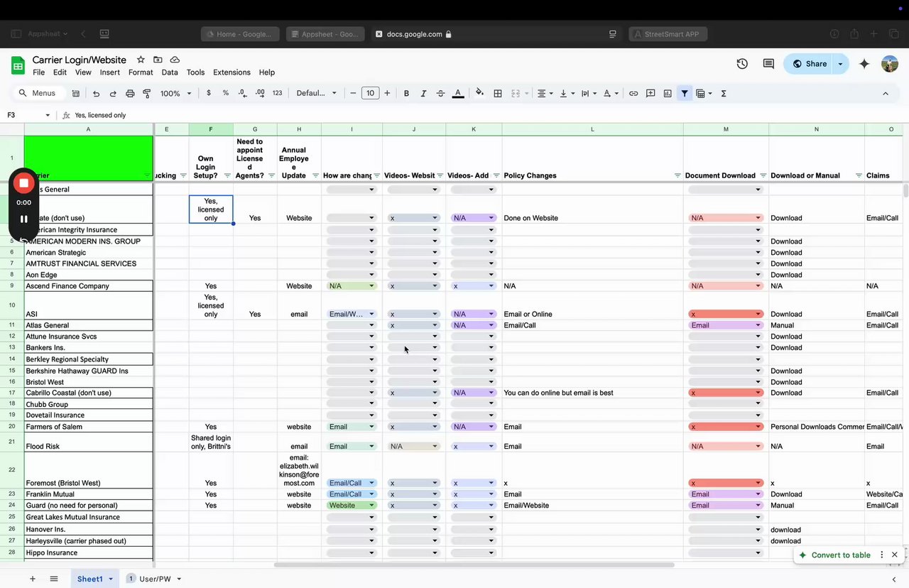This screenshot has width=909, height=588.
Task: Click the Share button
Action: tap(810, 64)
